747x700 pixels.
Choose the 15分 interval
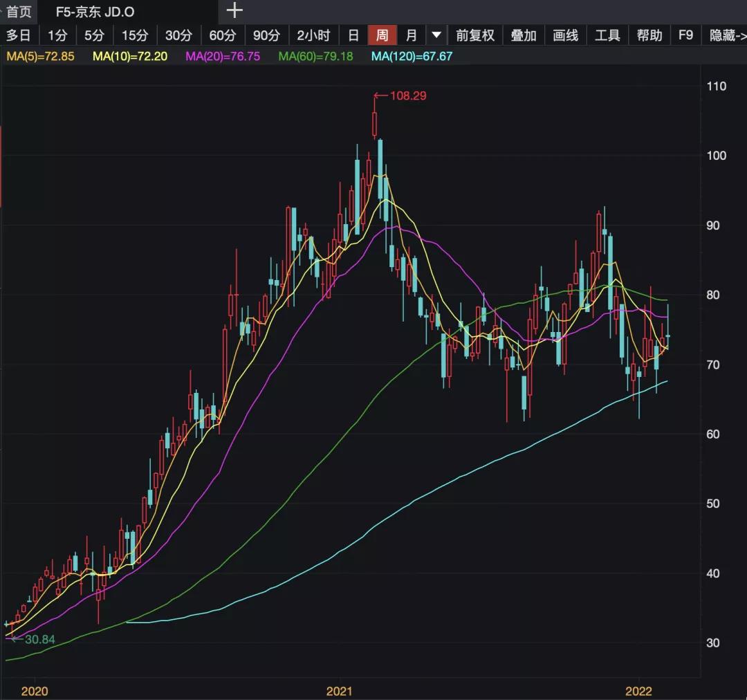click(135, 35)
